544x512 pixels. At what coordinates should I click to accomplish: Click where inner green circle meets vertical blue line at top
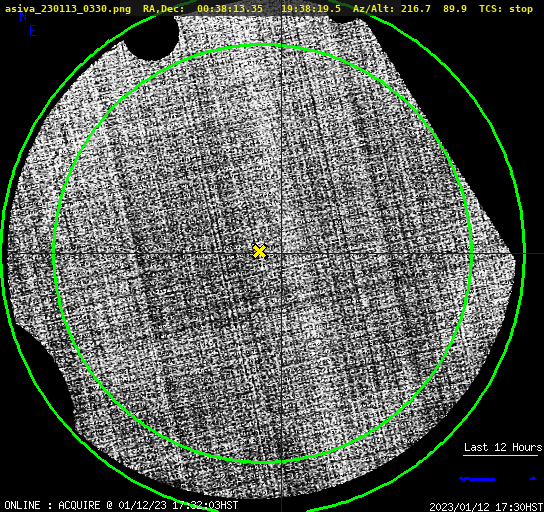281,45
